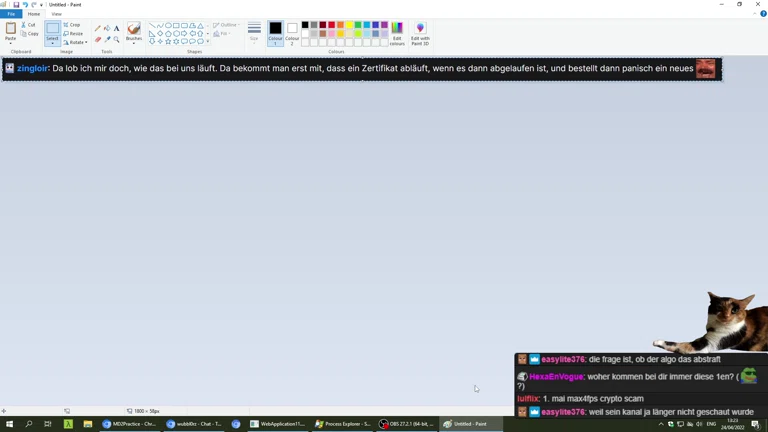Pick the Eraser tool
Viewport: 768px width, 432px height.
(x=98, y=40)
